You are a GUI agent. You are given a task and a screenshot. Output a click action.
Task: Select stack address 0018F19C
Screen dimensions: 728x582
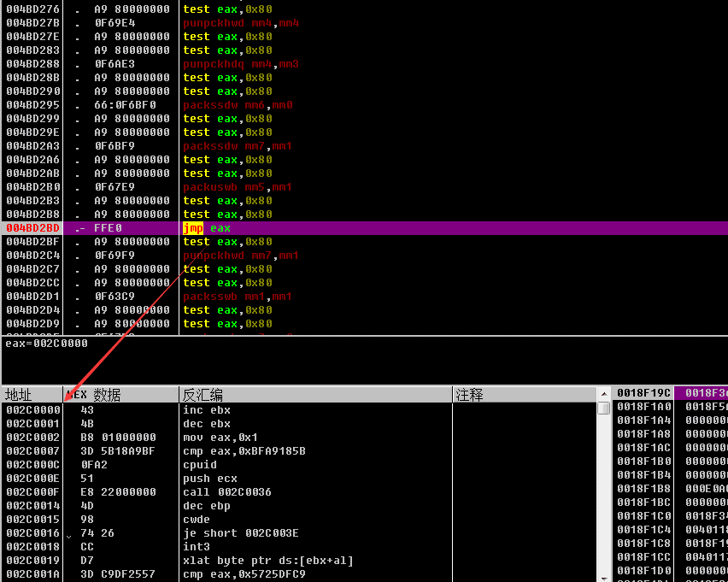click(644, 393)
